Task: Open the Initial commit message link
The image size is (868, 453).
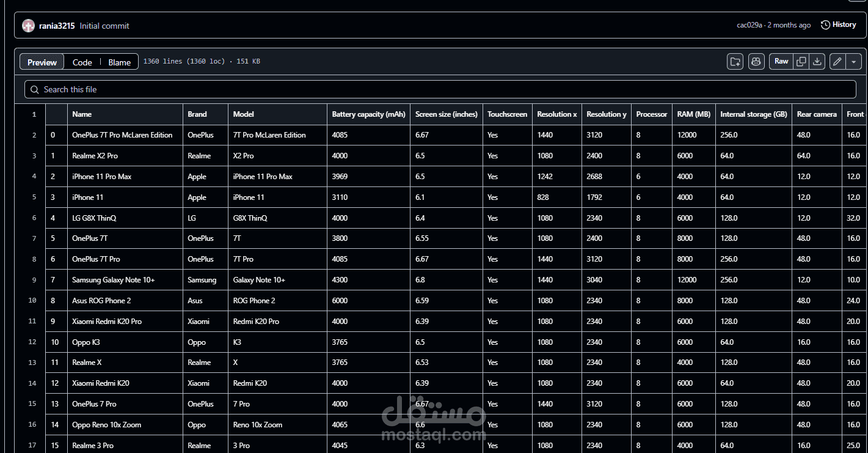Action: click(x=104, y=26)
